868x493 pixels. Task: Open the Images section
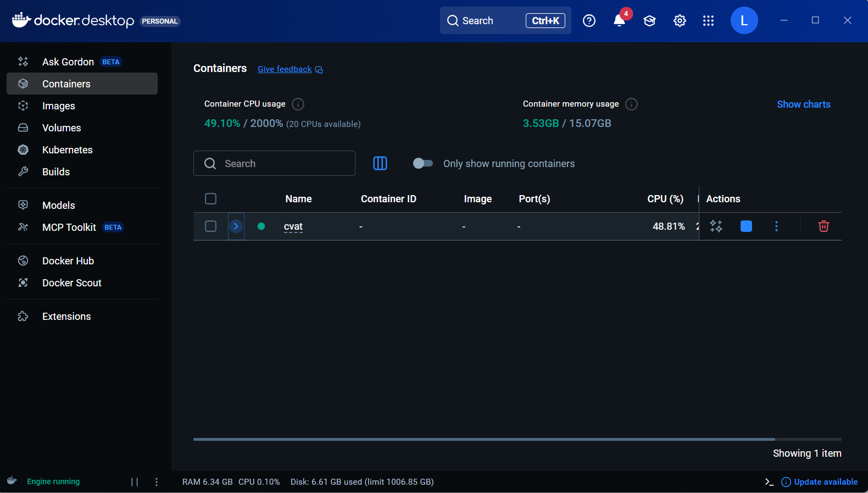(x=82, y=106)
